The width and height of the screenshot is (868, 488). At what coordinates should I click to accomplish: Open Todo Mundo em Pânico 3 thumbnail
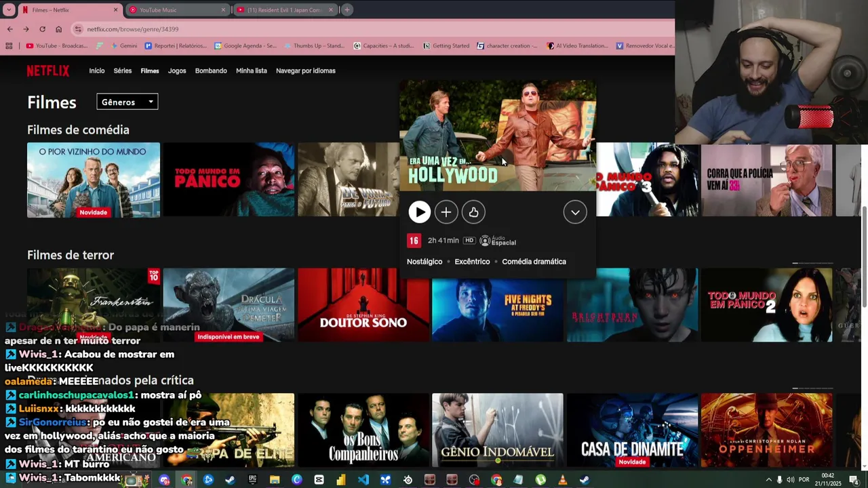[x=647, y=180]
